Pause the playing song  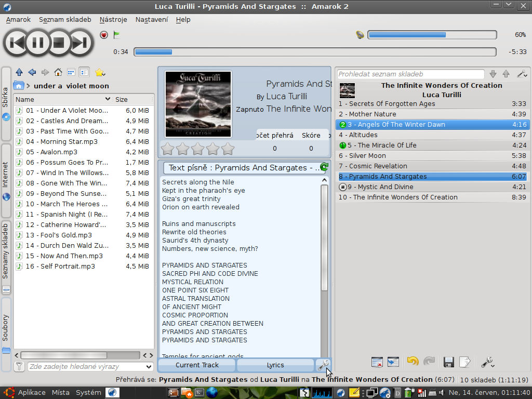pos(37,43)
